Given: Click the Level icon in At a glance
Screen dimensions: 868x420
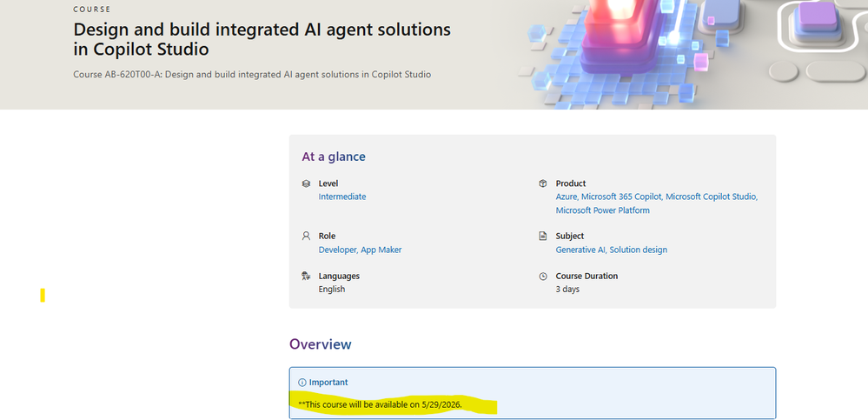Looking at the screenshot, I should 306,183.
